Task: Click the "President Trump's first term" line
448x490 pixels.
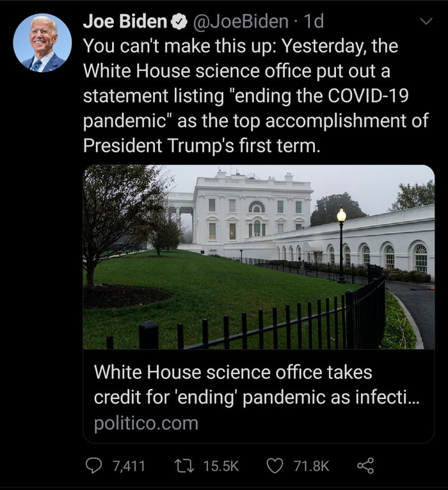Action: (x=200, y=145)
